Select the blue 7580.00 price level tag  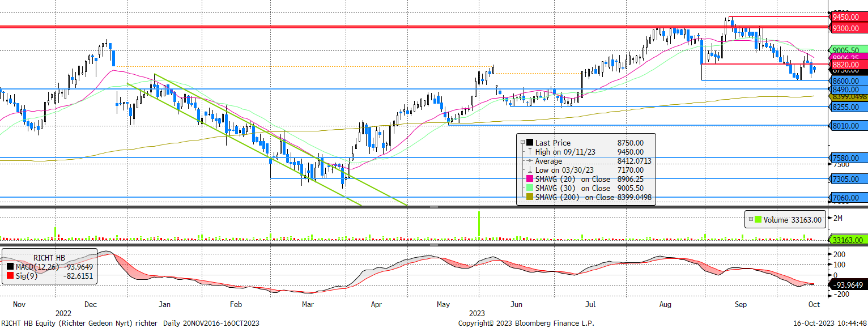click(848, 158)
